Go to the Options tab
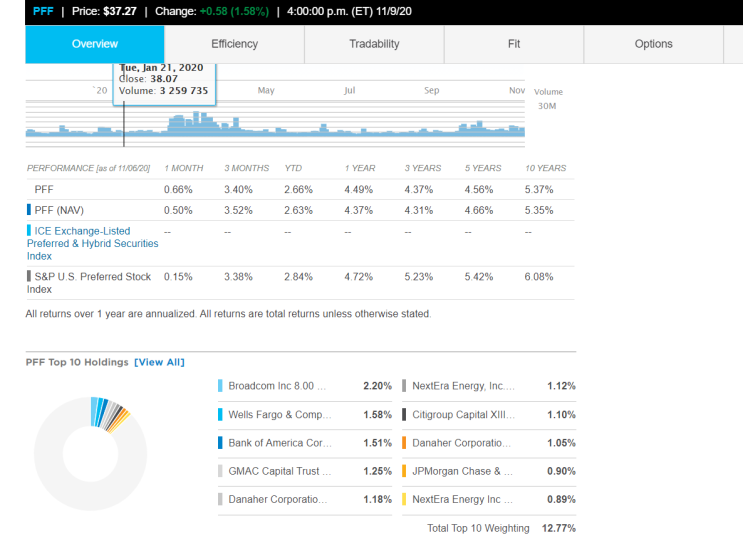This screenshot has width=743, height=553. tap(653, 44)
